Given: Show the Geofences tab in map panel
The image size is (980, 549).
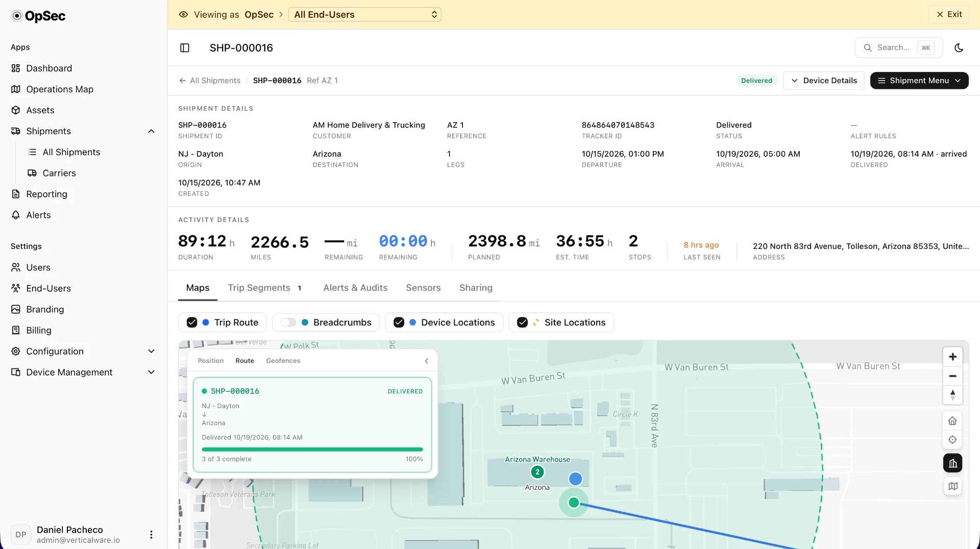Looking at the screenshot, I should point(283,361).
